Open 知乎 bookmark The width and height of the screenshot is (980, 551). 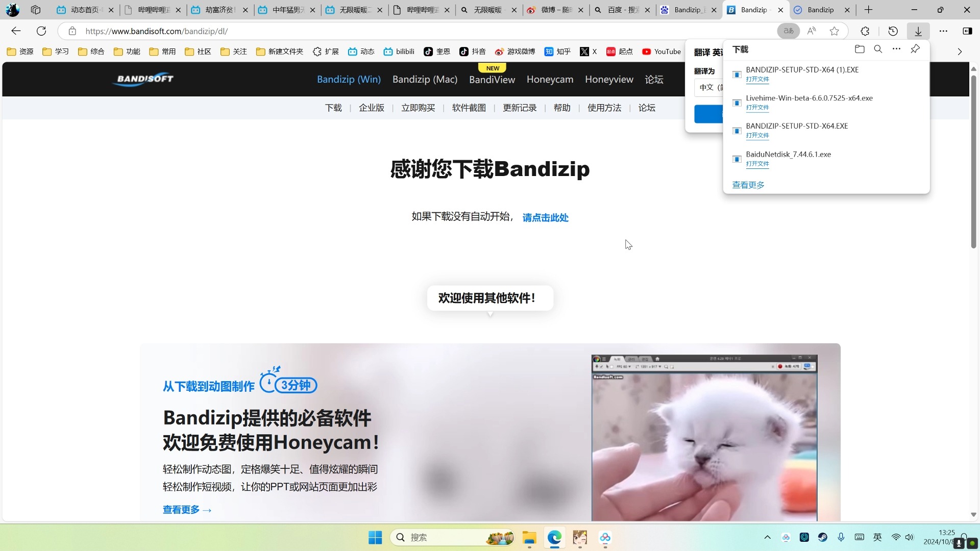[x=557, y=52]
